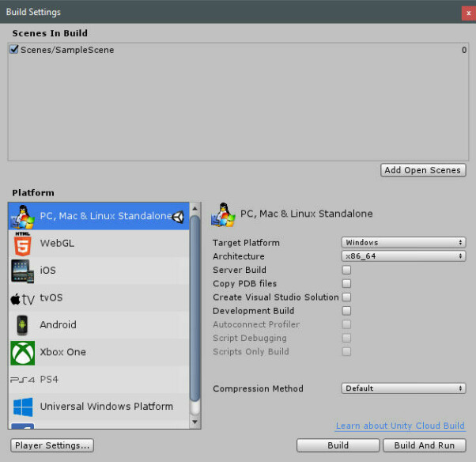
Task: Select the Universal Windows Platform row
Action: pos(99,407)
